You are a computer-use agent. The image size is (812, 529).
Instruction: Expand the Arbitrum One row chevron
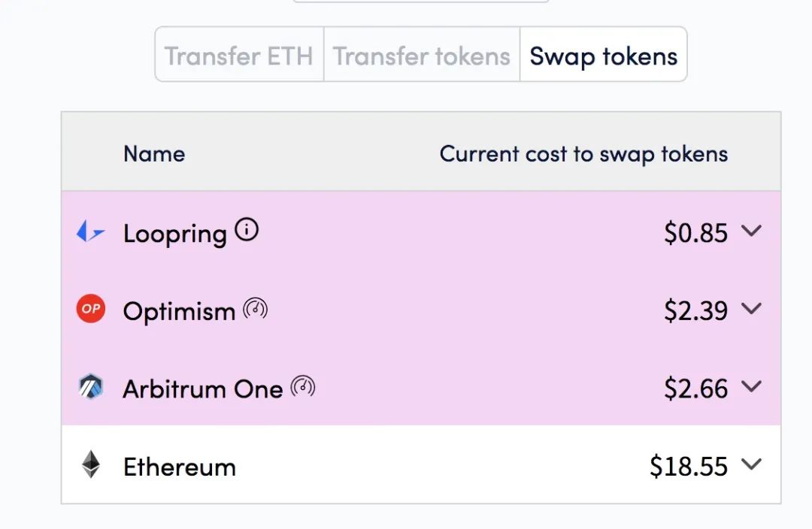pyautogui.click(x=751, y=386)
